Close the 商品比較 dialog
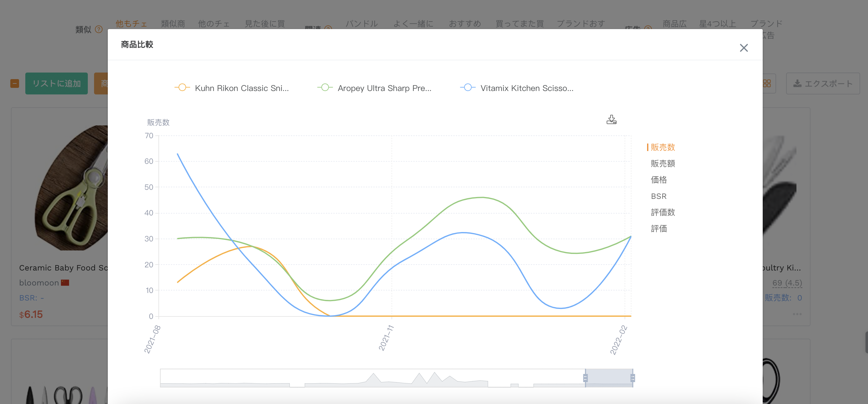Viewport: 868px width, 404px height. (x=744, y=48)
